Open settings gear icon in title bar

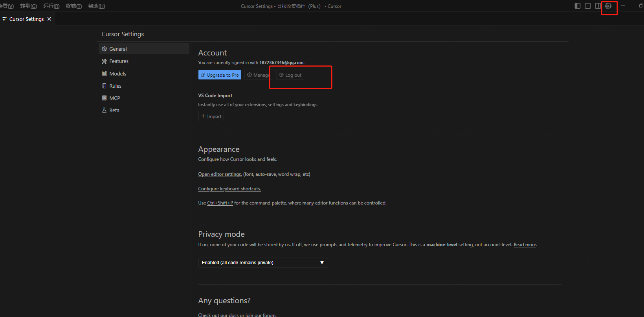608,6
